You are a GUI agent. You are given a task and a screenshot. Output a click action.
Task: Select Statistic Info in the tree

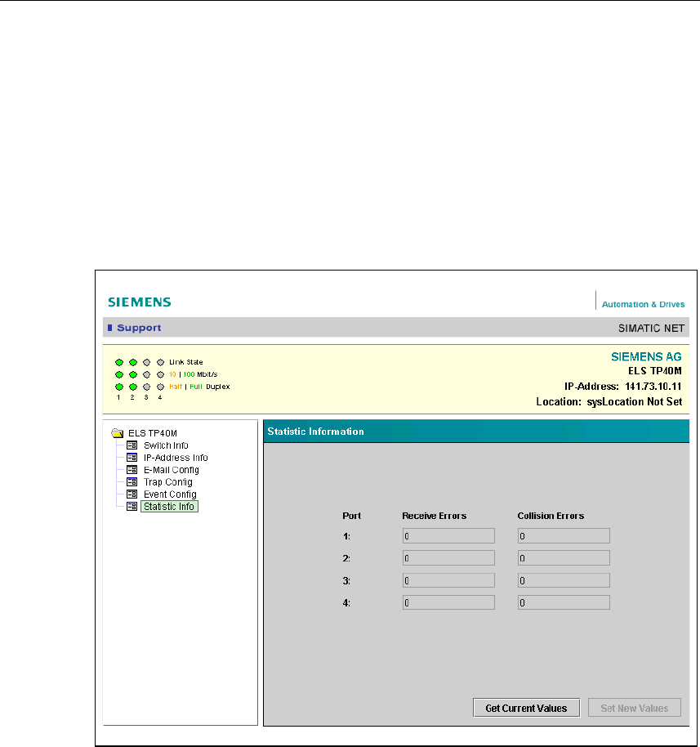tap(169, 507)
